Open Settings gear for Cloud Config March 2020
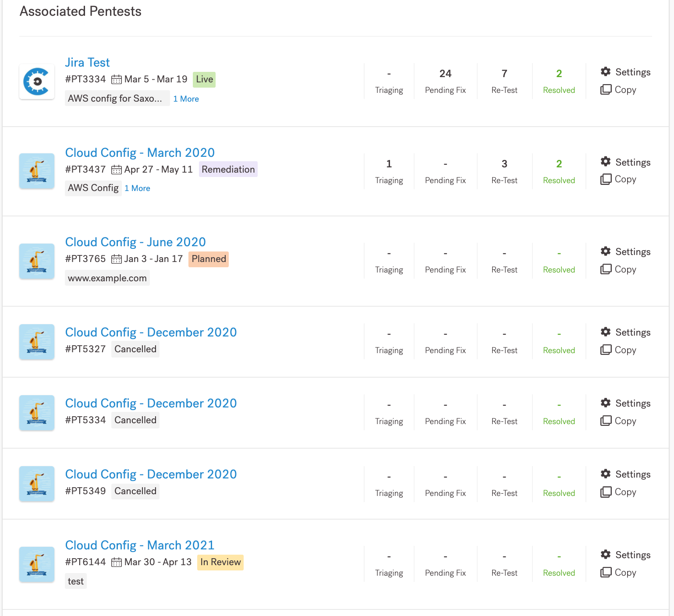The width and height of the screenshot is (674, 616). coord(606,162)
